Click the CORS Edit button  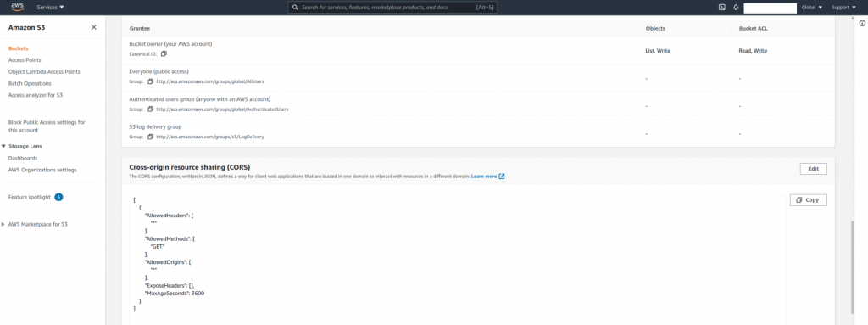point(813,169)
